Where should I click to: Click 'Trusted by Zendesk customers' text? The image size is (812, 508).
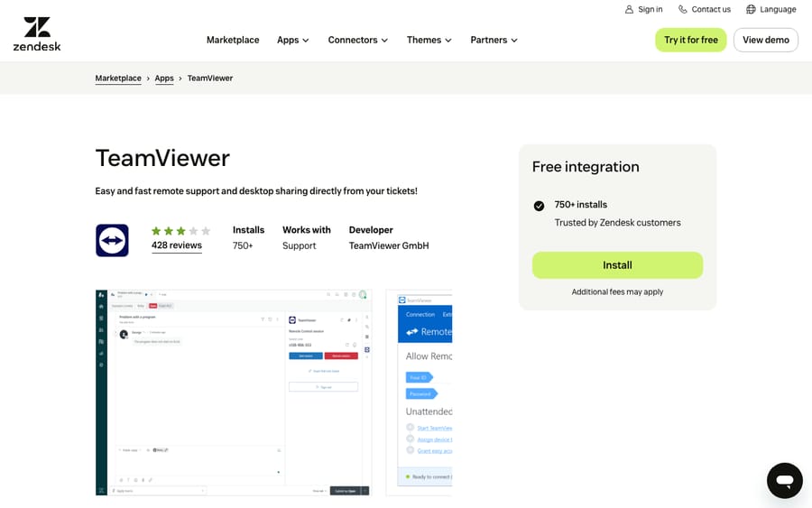617,223
